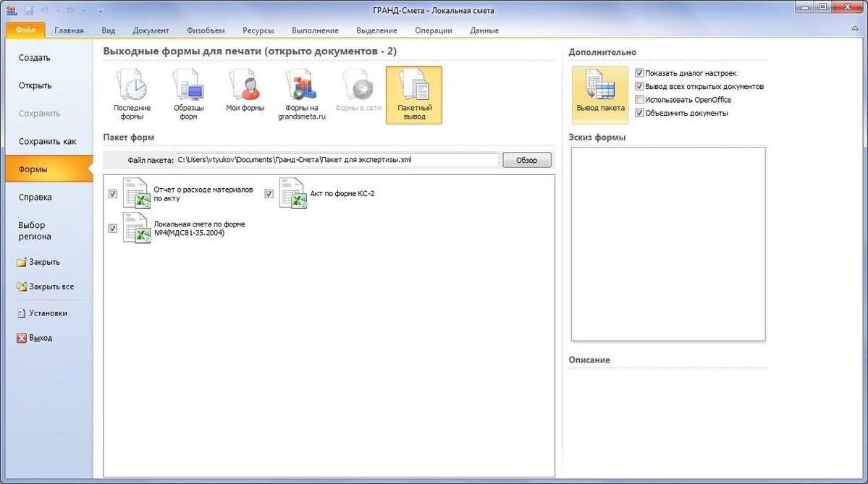Viewport: 868px width, 484px height.
Task: Click the Обзор browse button
Action: coord(526,160)
